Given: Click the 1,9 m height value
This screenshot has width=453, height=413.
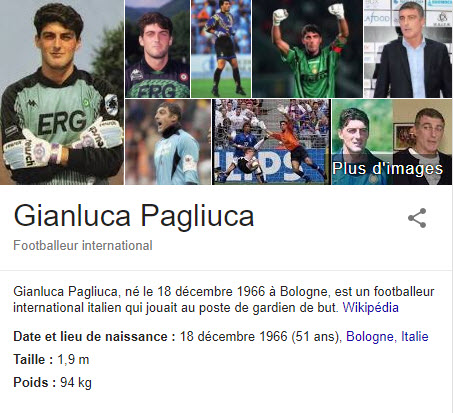Looking at the screenshot, I should pos(73,360).
